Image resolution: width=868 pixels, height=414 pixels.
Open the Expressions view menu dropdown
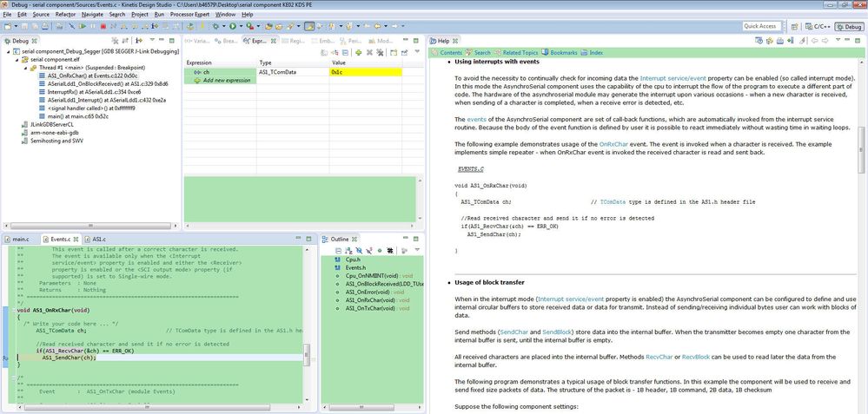point(418,53)
